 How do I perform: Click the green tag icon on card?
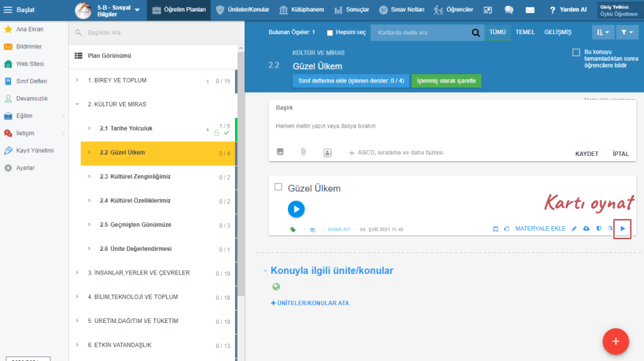[x=293, y=229]
